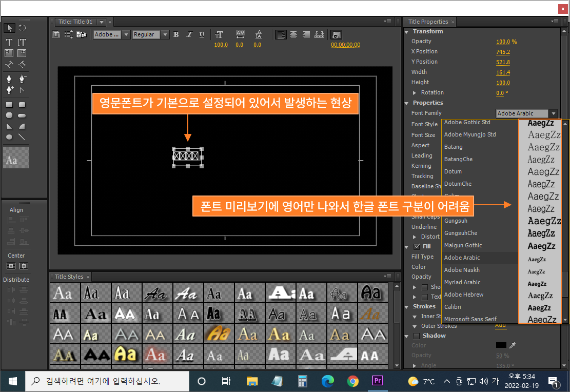Align text to the left

[x=281, y=34]
